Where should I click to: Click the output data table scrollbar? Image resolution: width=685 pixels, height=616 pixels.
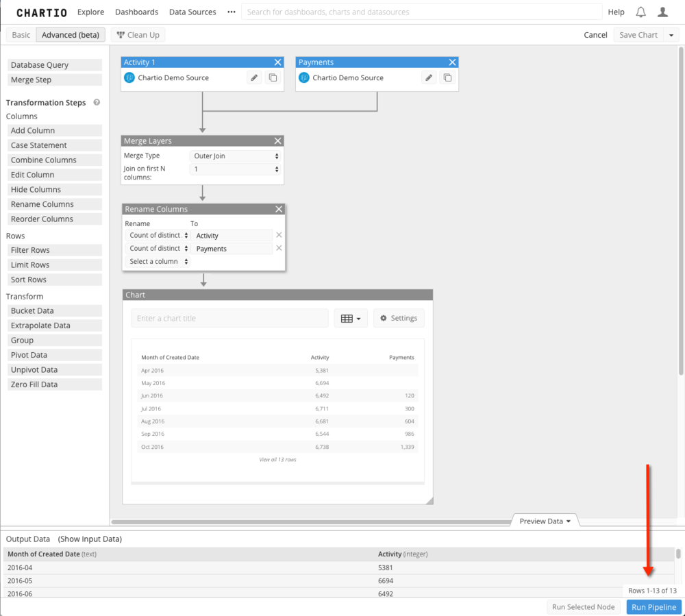pyautogui.click(x=678, y=554)
